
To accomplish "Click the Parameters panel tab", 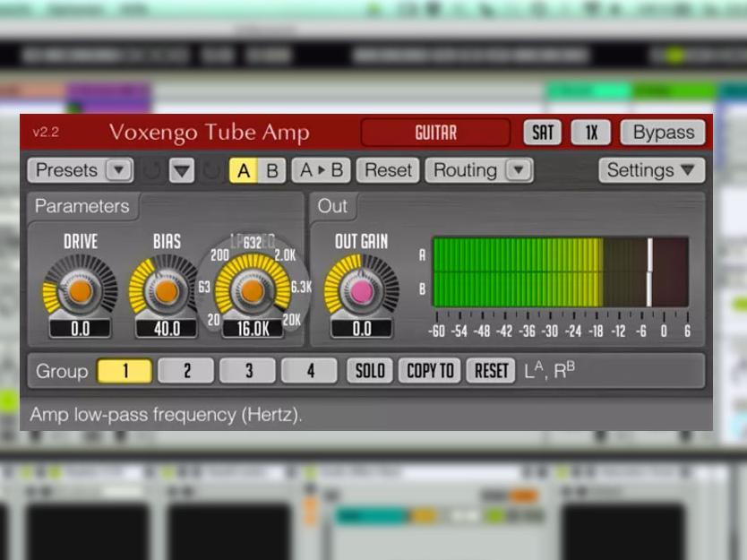I will click(x=82, y=206).
